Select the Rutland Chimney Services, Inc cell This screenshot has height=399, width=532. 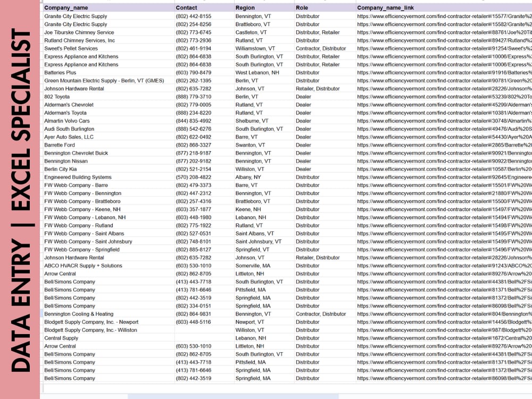(109, 40)
